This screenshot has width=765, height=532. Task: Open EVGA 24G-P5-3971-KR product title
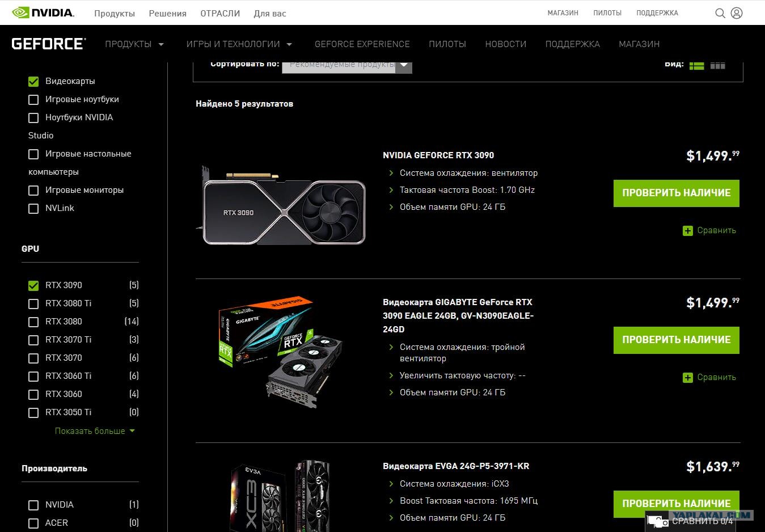pos(456,467)
